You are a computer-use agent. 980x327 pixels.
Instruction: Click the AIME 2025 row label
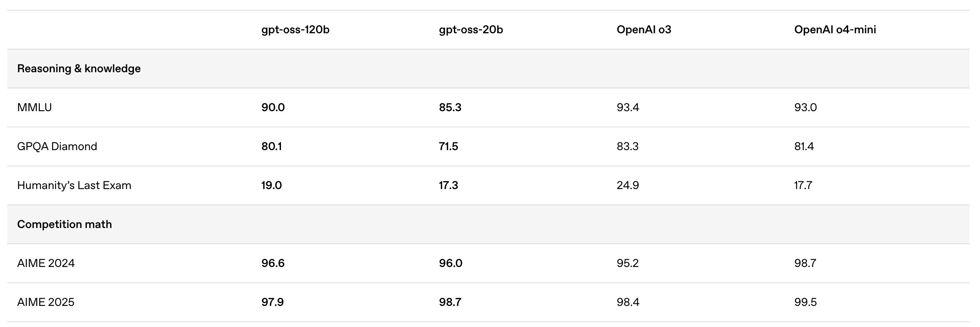tap(46, 302)
